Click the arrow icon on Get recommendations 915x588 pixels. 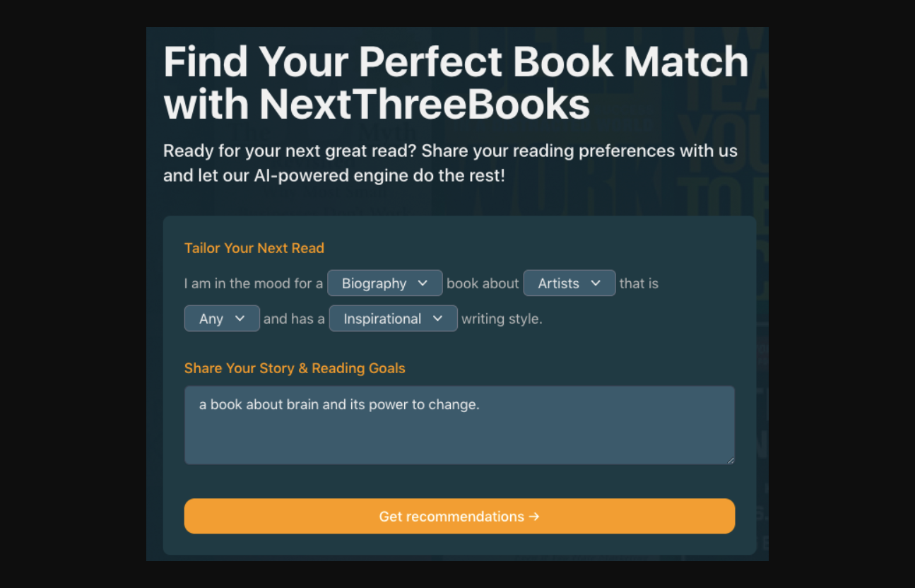click(x=534, y=517)
